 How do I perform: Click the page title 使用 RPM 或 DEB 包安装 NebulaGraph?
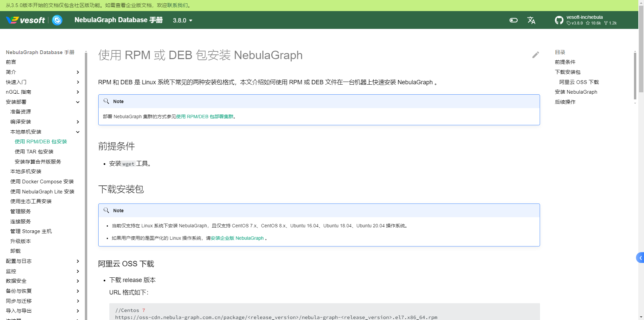click(200, 55)
